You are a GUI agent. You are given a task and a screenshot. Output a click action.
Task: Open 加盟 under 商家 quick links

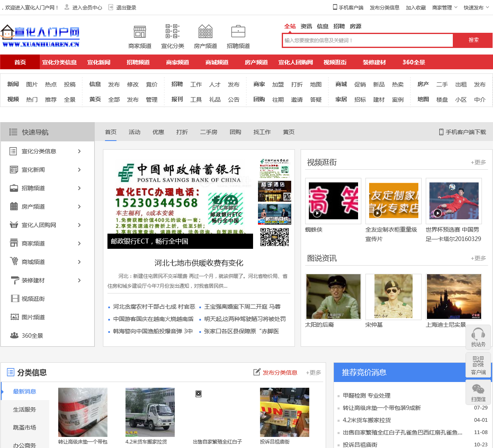point(278,84)
